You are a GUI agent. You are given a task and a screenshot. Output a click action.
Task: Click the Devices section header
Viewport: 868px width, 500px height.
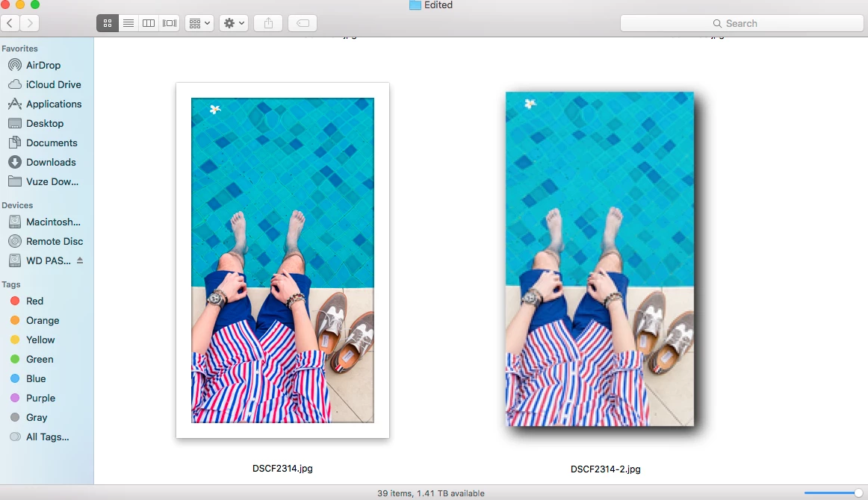point(17,205)
